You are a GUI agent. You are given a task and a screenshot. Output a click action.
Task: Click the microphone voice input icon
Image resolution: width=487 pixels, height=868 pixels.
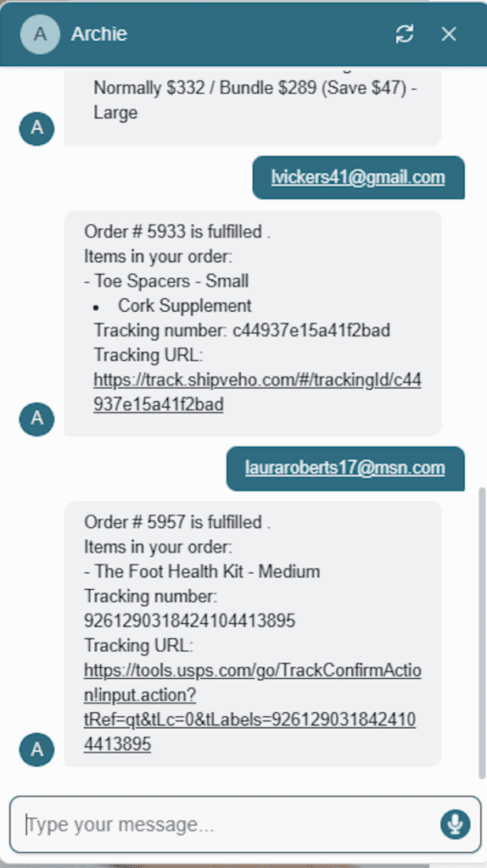pyautogui.click(x=456, y=825)
